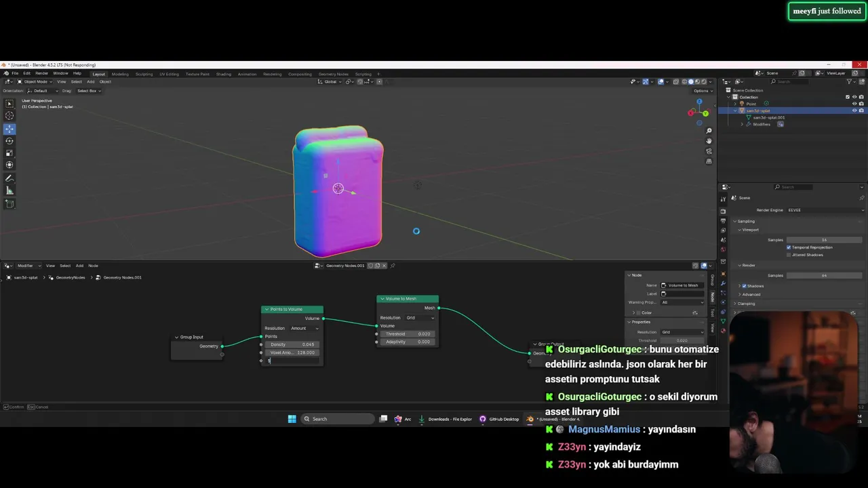Open the Render Engine EEVEE dropdown
868x488 pixels.
(x=824, y=210)
